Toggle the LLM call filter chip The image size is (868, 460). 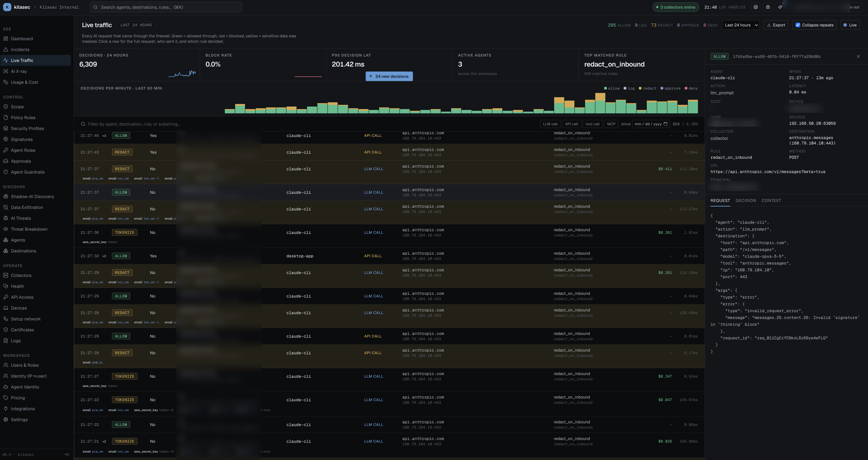(550, 124)
